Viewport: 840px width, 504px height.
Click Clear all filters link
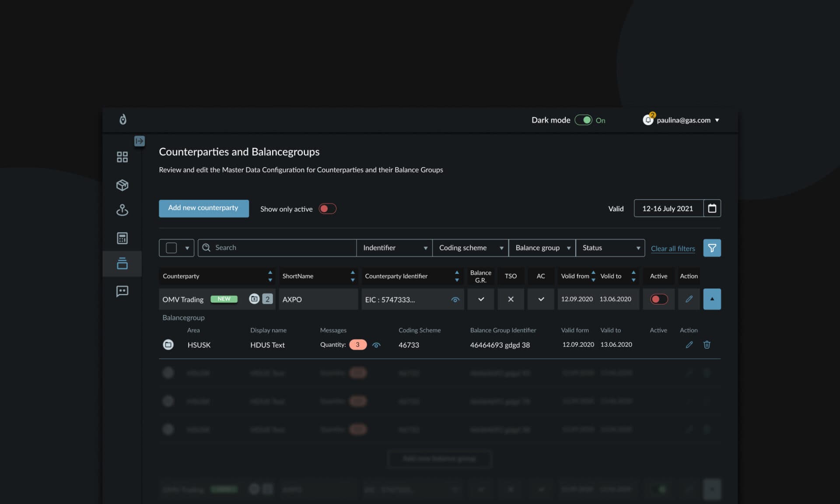pyautogui.click(x=672, y=248)
